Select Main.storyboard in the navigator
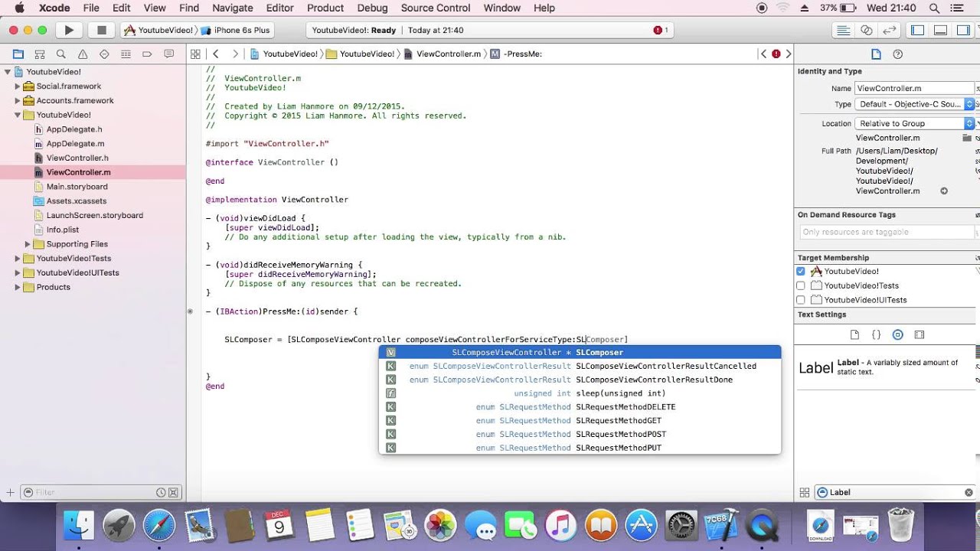The width and height of the screenshot is (980, 551). [x=77, y=187]
